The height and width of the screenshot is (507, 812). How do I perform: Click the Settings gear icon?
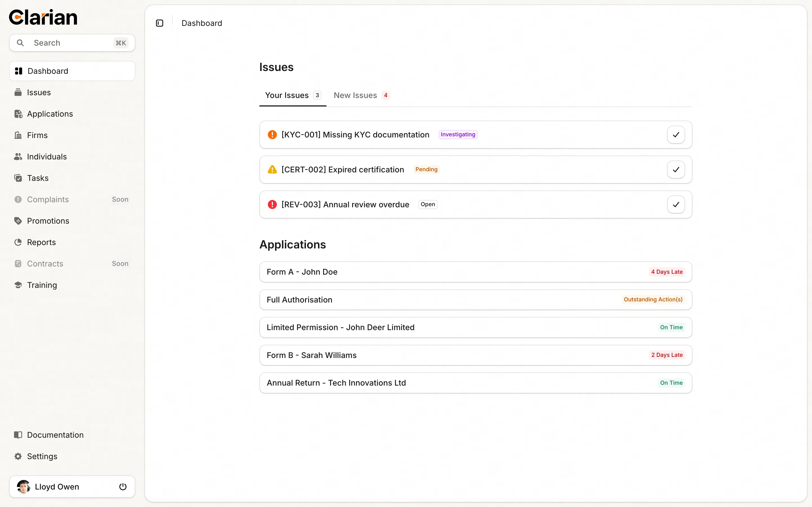click(x=18, y=456)
